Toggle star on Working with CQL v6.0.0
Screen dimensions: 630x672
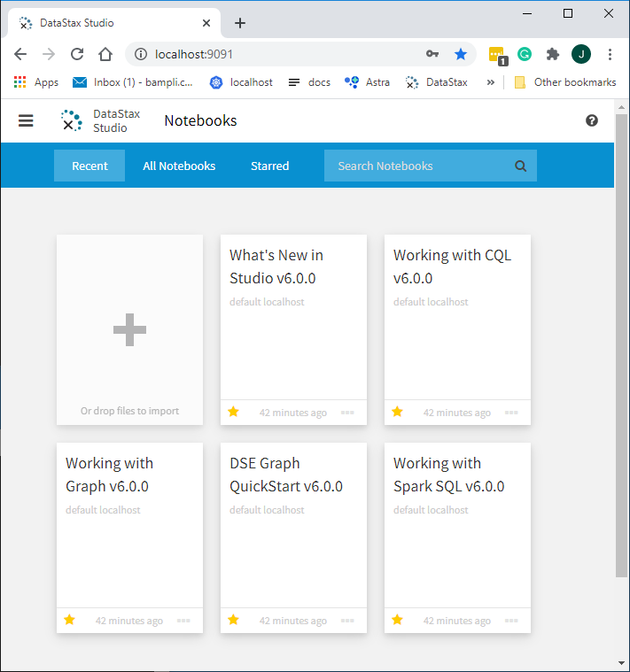click(397, 412)
